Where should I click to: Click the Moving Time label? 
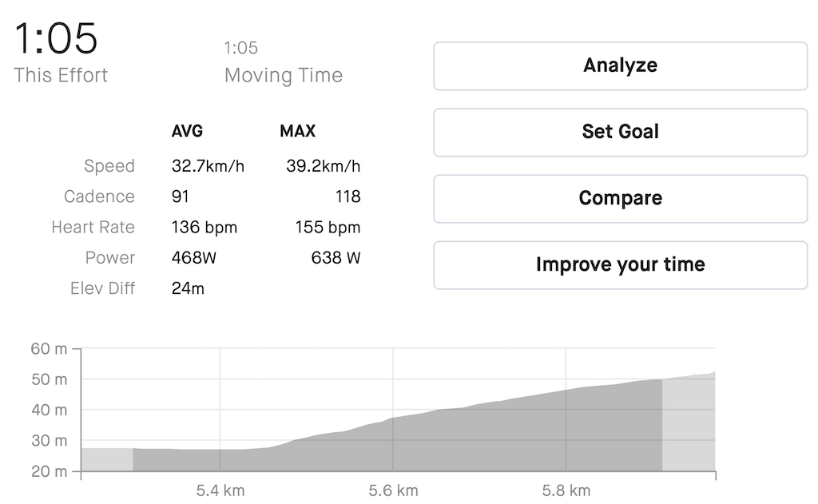(x=284, y=75)
